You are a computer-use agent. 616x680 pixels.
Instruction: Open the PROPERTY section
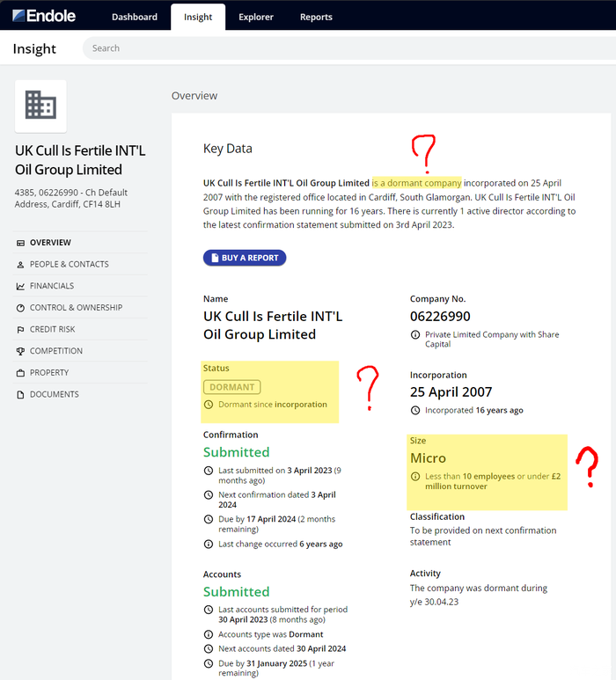[x=49, y=372]
